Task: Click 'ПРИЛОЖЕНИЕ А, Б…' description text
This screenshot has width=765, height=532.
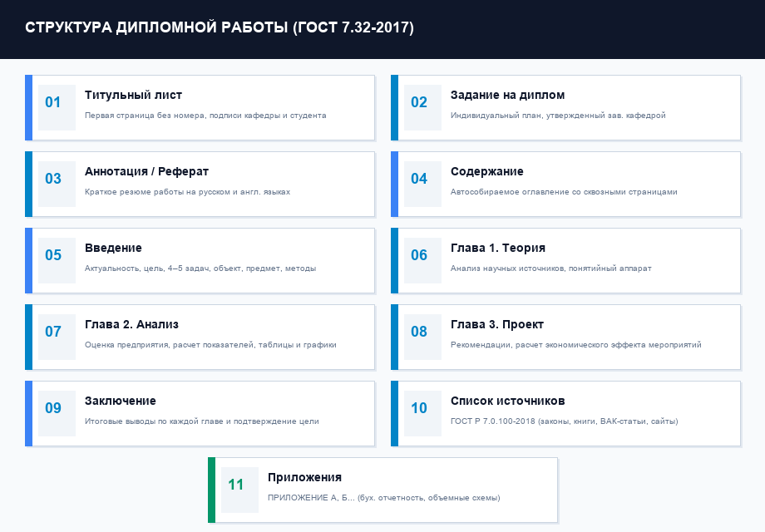Action: tap(384, 498)
